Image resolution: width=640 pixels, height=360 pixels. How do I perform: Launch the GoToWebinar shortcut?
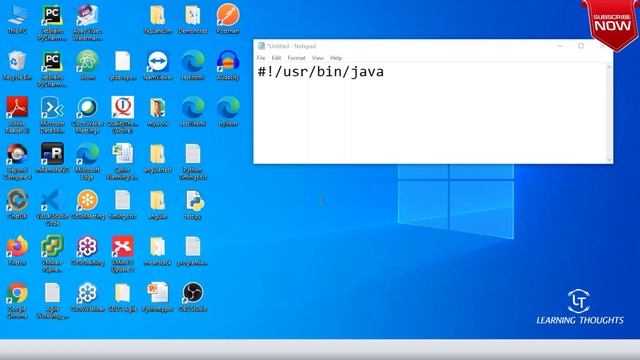[87, 298]
